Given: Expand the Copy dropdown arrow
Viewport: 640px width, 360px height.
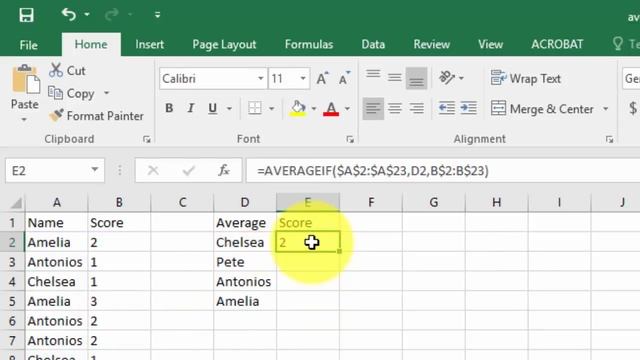Looking at the screenshot, I should click(107, 93).
